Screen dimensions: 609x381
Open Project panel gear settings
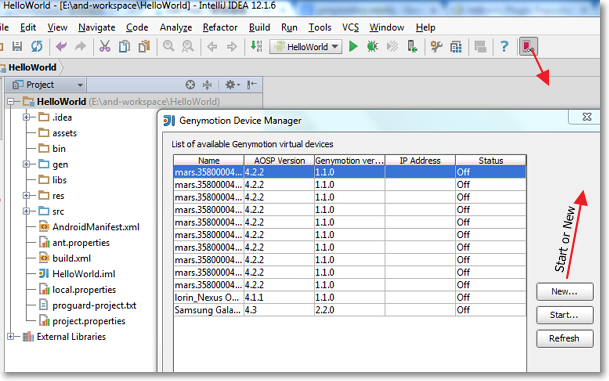232,85
